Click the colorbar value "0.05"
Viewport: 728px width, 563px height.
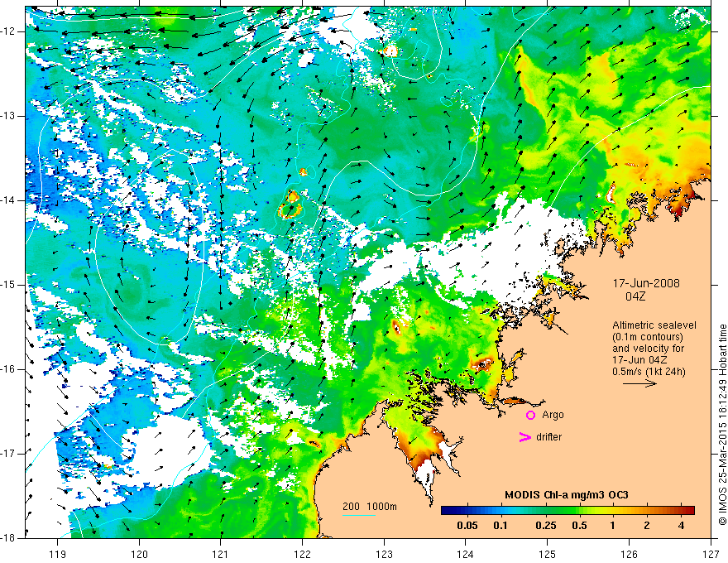(x=467, y=526)
